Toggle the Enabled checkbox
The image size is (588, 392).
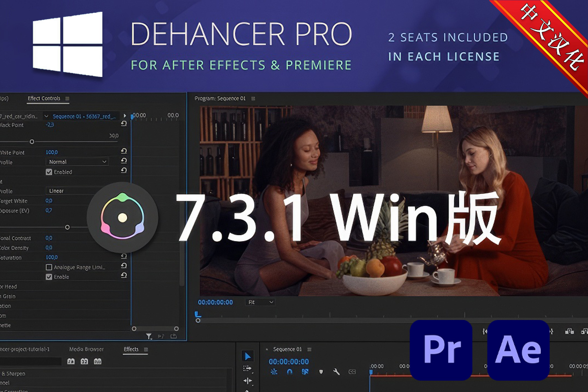[x=49, y=172]
